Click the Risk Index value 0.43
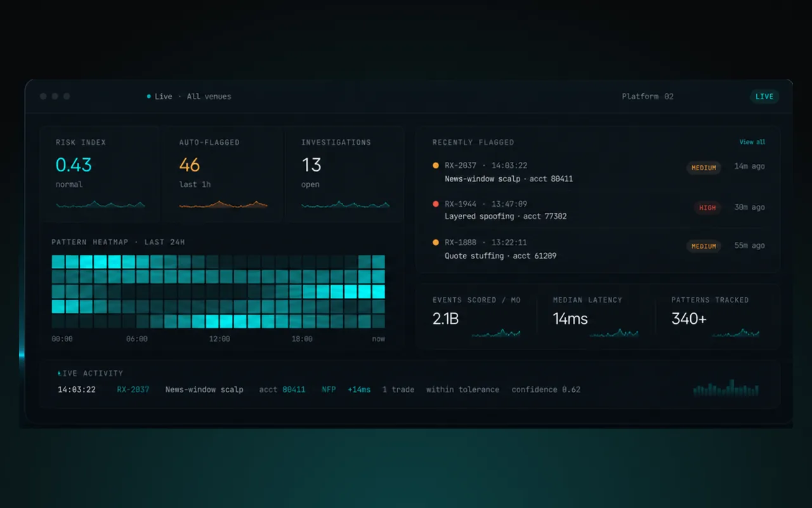The height and width of the screenshot is (508, 812). pyautogui.click(x=74, y=165)
